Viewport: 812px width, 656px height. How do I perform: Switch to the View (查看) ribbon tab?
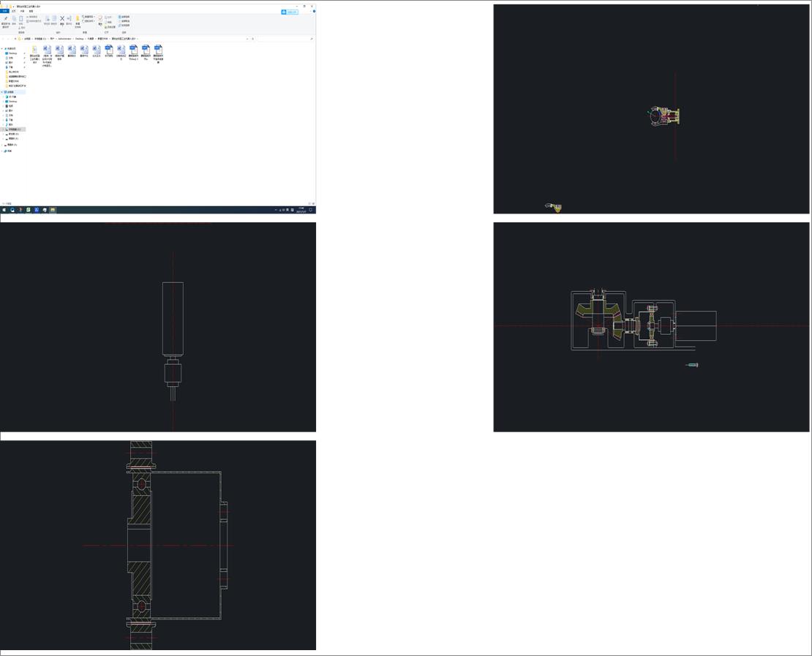coord(31,11)
